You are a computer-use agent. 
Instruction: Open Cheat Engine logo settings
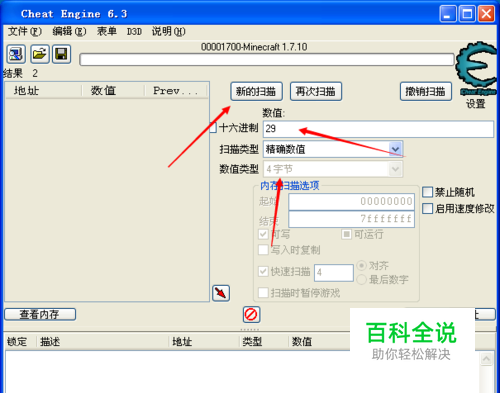tap(477, 69)
